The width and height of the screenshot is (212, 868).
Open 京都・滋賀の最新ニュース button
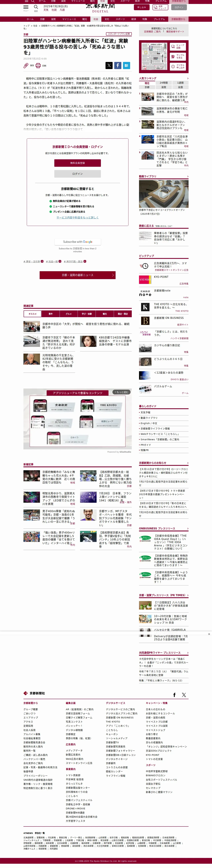coord(78,275)
